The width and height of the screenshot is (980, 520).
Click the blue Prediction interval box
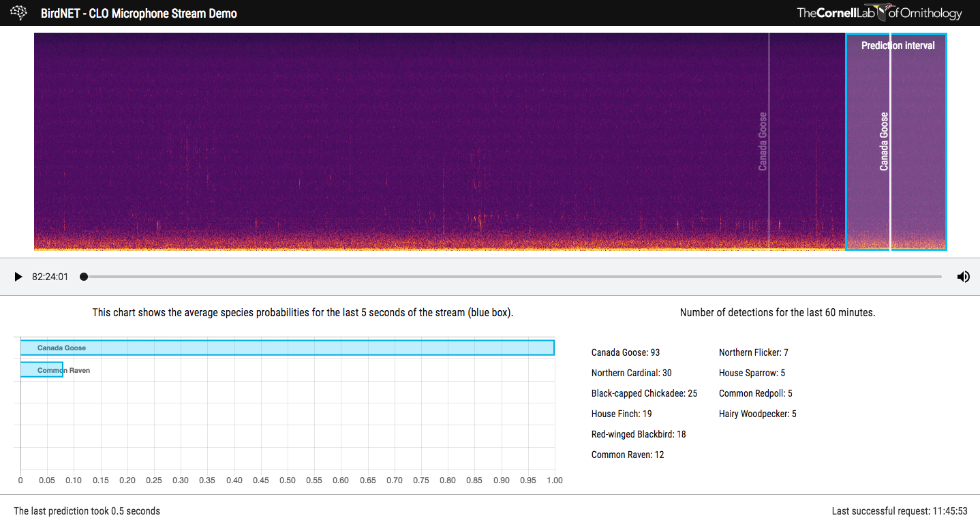896,142
